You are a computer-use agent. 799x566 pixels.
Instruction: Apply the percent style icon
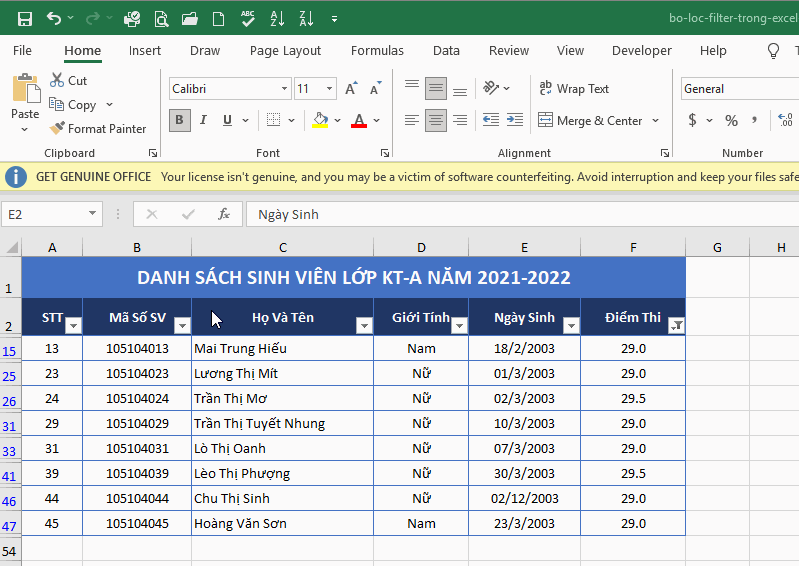pos(731,120)
